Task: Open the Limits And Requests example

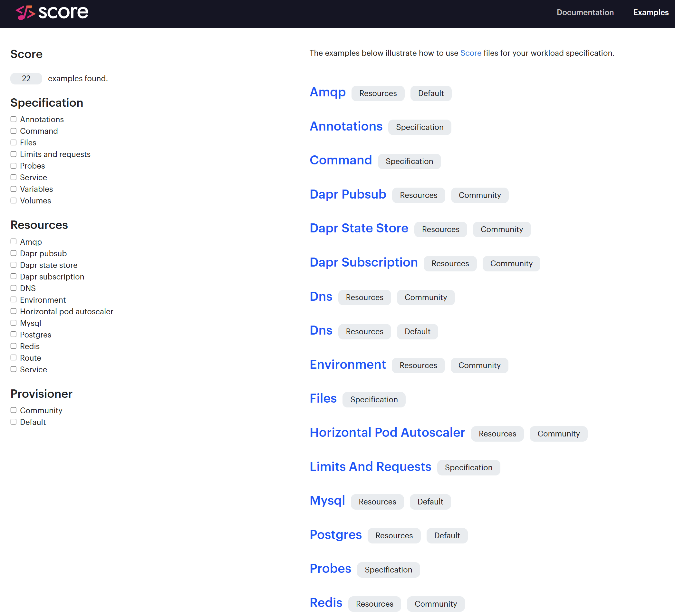Action: pyautogui.click(x=370, y=467)
